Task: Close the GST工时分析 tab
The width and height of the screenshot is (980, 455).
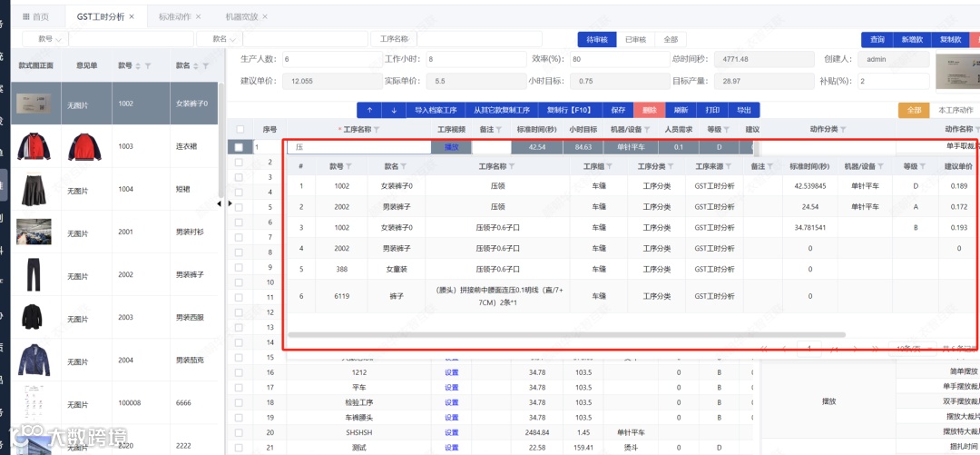Action: click(x=132, y=17)
